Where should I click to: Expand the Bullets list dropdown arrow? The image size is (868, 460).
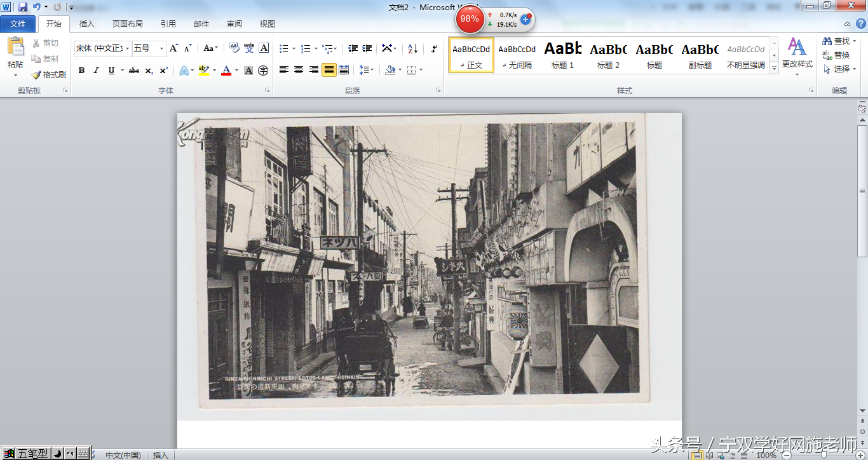pos(294,49)
